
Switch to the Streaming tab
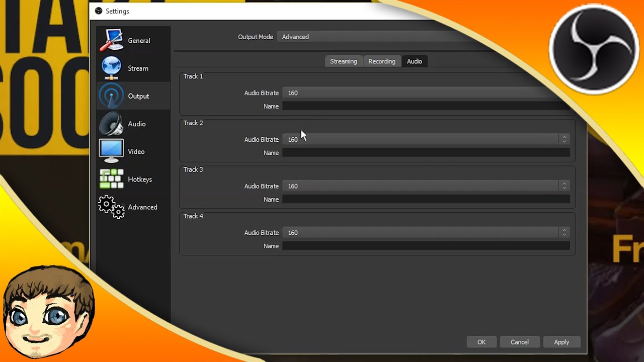(x=344, y=61)
